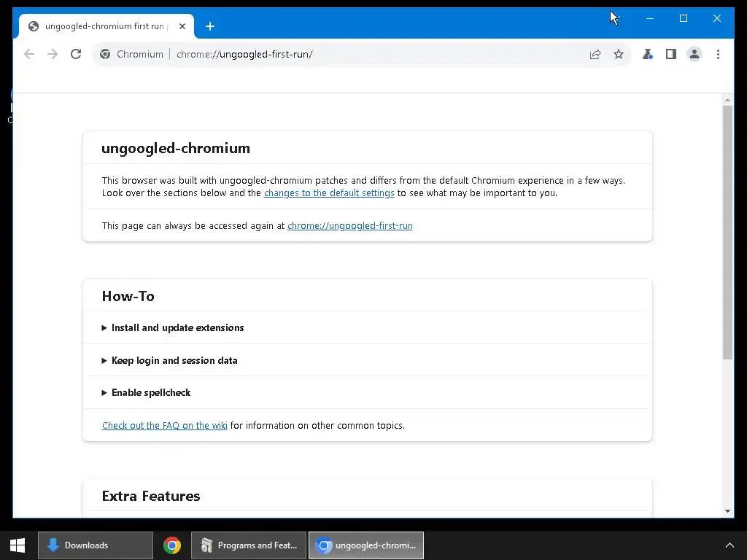Minimize the Chromium window
The width and height of the screenshot is (747, 560).
coord(650,18)
